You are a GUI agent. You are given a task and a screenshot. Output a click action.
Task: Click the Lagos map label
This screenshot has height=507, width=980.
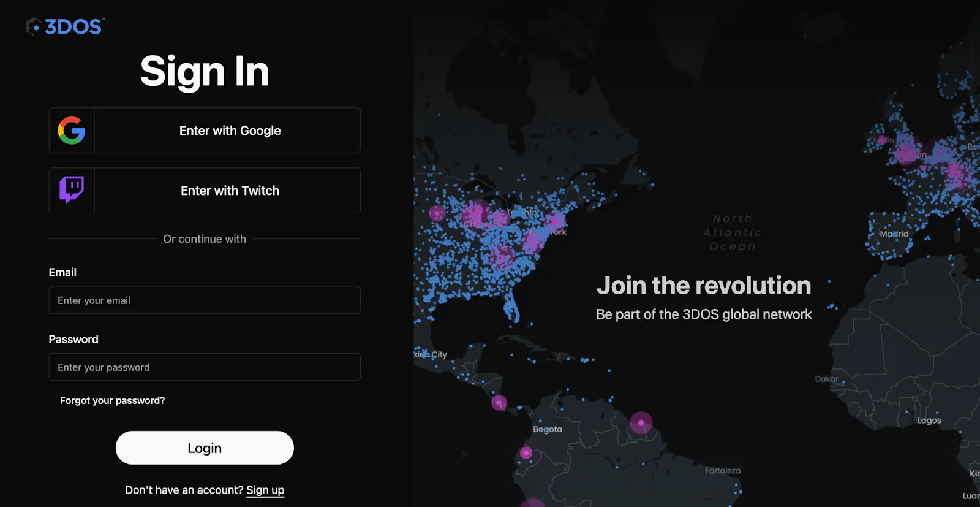pyautogui.click(x=929, y=420)
